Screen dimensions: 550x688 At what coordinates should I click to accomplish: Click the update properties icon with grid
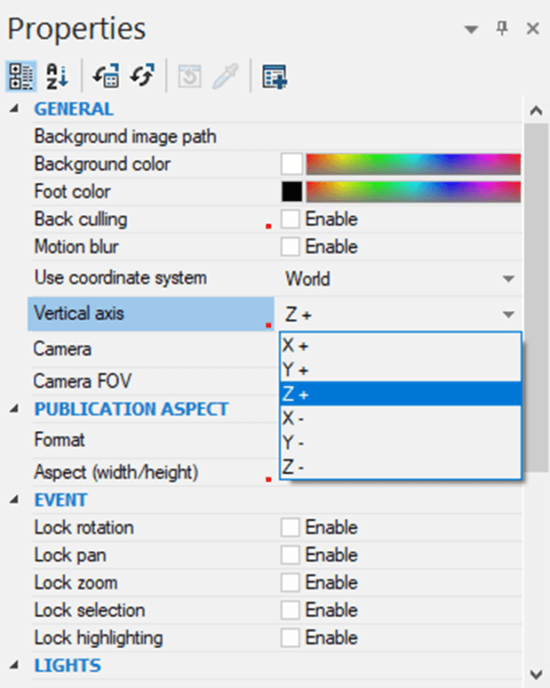click(106, 76)
